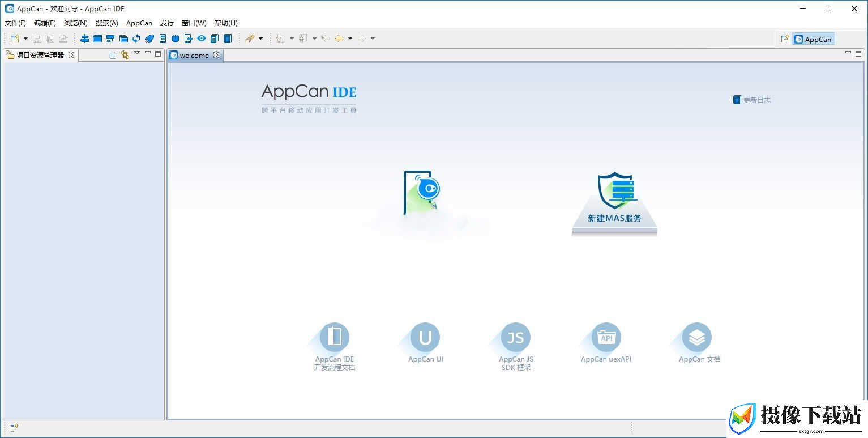Image resolution: width=868 pixels, height=438 pixels.
Task: Click the new project phone graphic
Action: [x=422, y=194]
